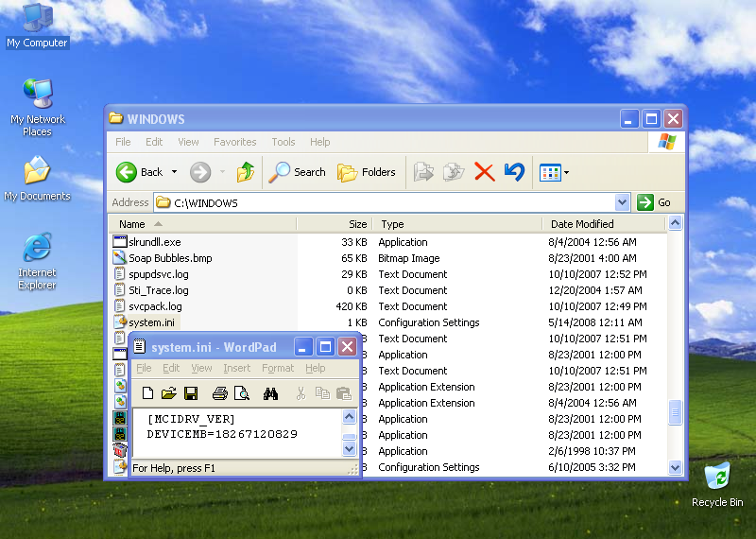Click Print Preview icon in WordPad
This screenshot has height=539, width=756.
click(242, 393)
